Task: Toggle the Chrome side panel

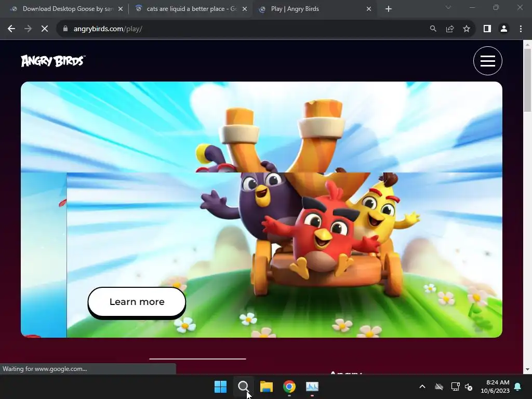Action: coord(487,29)
